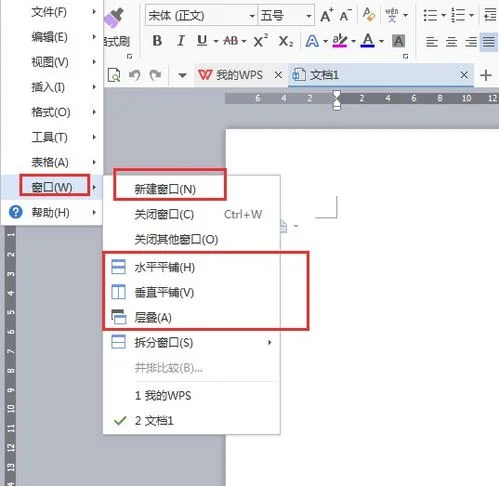Insert bulleted list

430,15
